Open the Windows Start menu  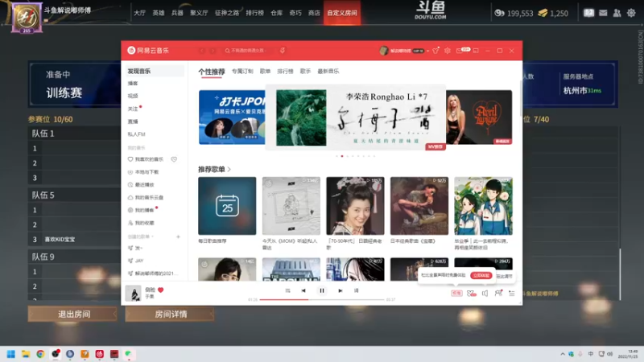11,354
